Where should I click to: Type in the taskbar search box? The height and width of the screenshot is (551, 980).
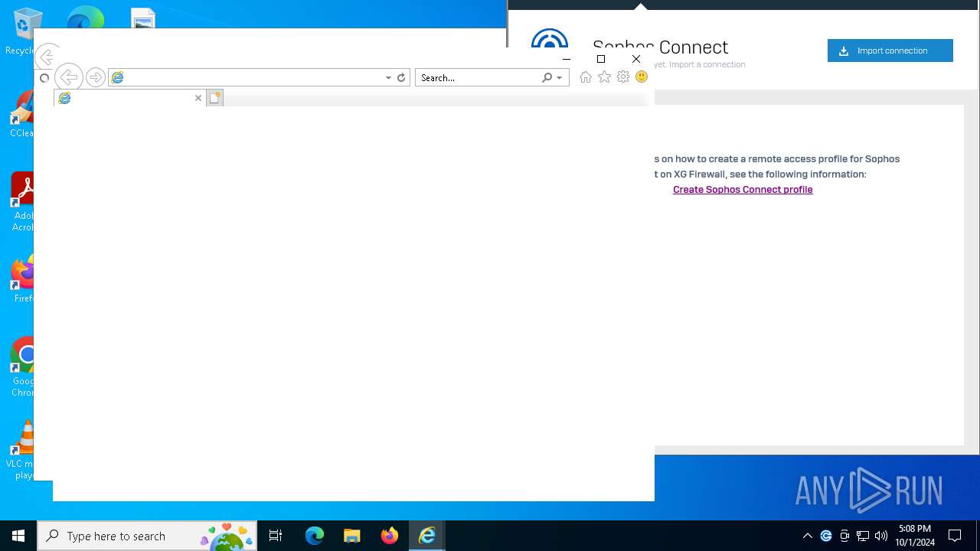tap(148, 536)
